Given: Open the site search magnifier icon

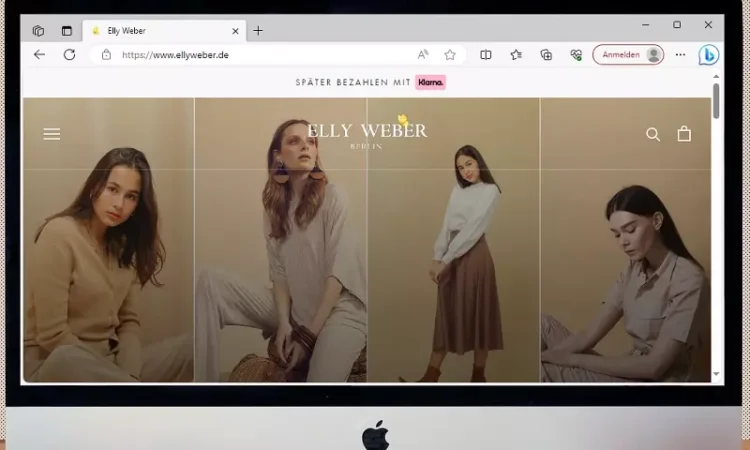Looking at the screenshot, I should [x=653, y=134].
